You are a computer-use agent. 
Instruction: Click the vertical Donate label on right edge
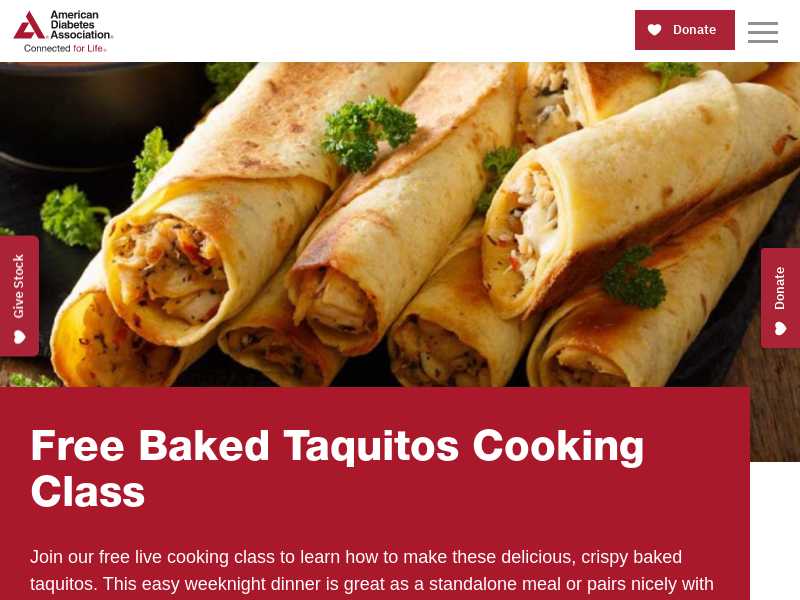pyautogui.click(x=780, y=288)
